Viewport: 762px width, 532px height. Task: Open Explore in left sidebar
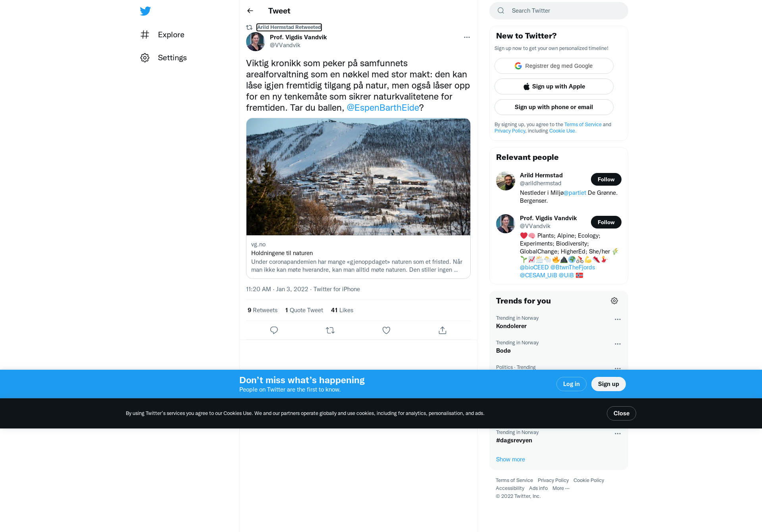[162, 35]
